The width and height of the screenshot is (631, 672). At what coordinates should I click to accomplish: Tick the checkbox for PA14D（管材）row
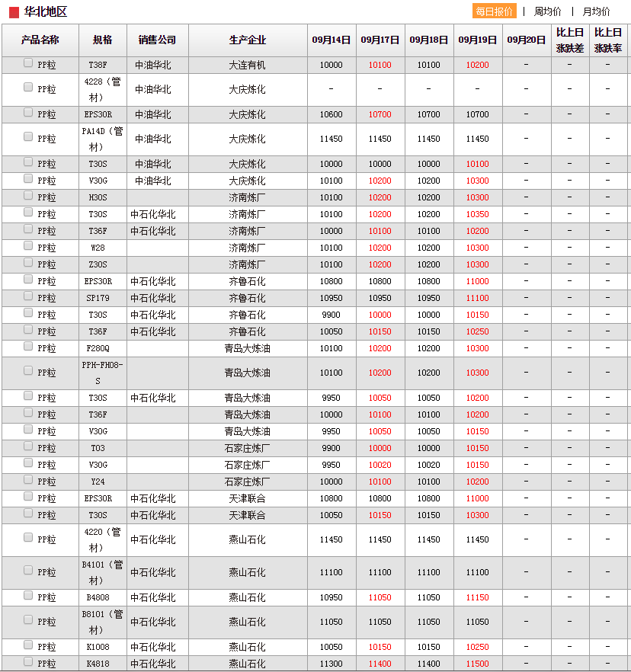28,136
